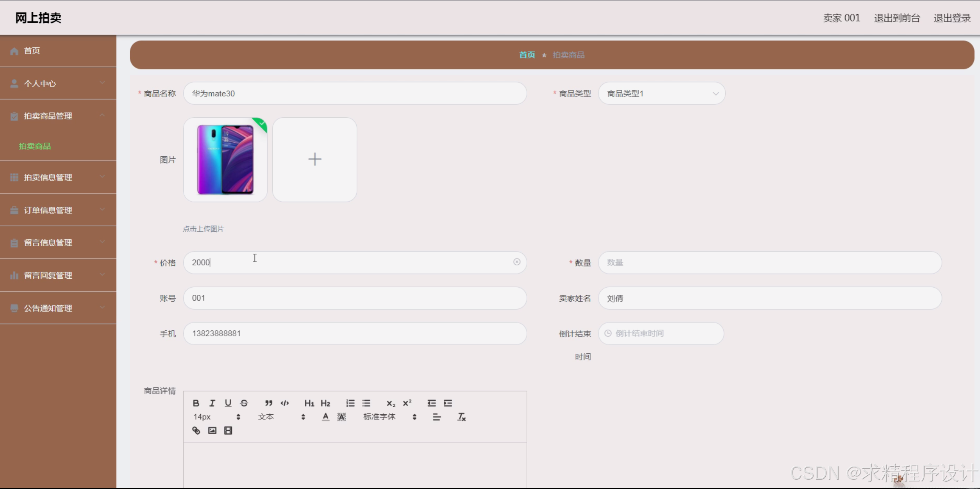Toggle bold formatting in editor toolbar
This screenshot has height=489, width=980.
pyautogui.click(x=196, y=403)
